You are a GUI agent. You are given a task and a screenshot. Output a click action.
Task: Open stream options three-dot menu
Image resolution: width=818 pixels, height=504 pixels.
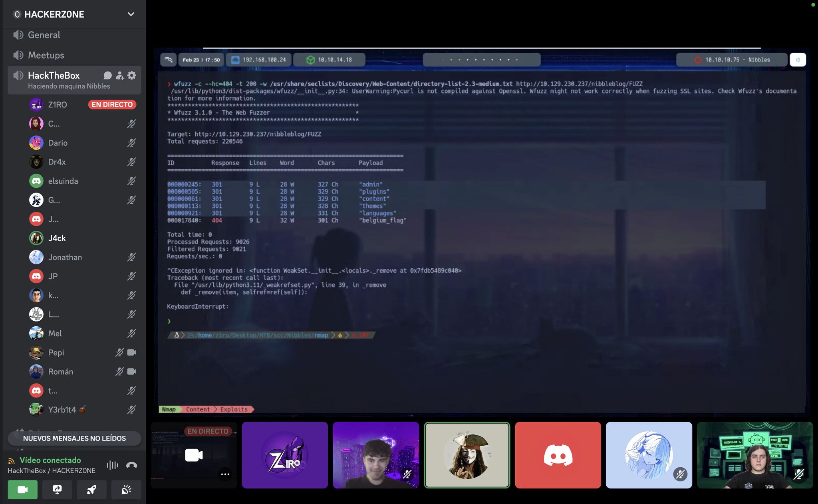click(225, 474)
